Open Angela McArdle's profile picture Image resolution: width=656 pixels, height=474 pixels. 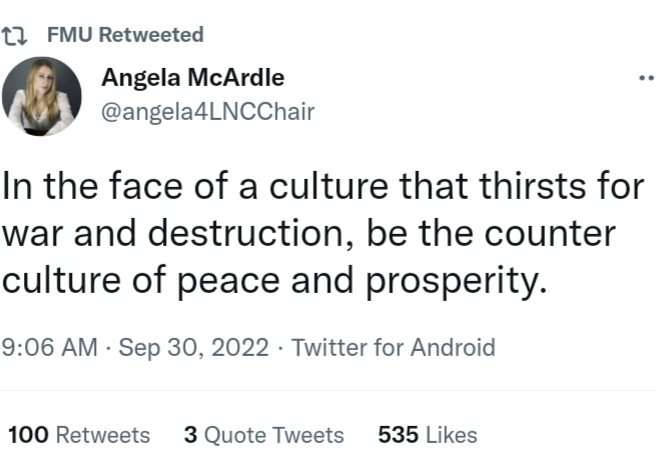coord(42,97)
